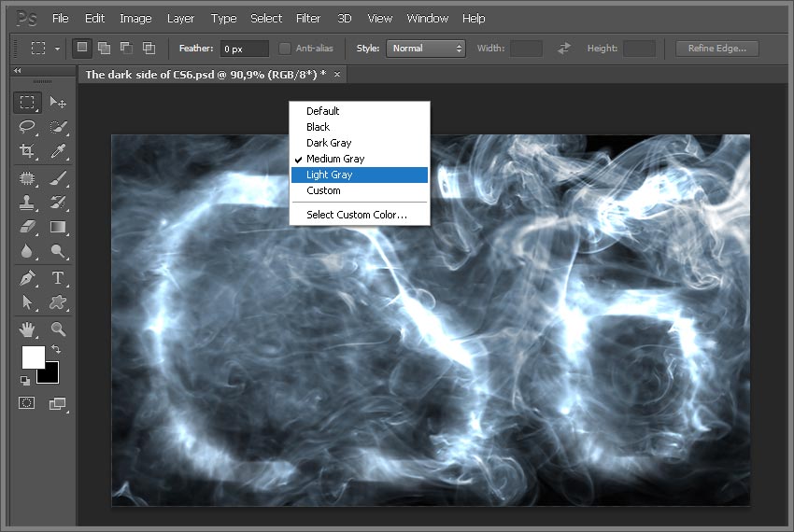This screenshot has width=794, height=532.
Task: Swap foreground and background colors
Action: pyautogui.click(x=56, y=349)
